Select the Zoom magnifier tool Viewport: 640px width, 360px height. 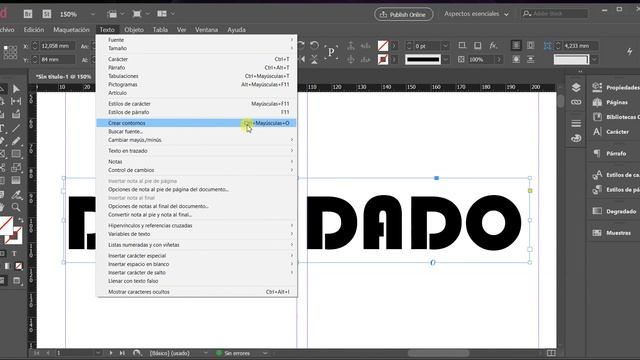point(16,207)
